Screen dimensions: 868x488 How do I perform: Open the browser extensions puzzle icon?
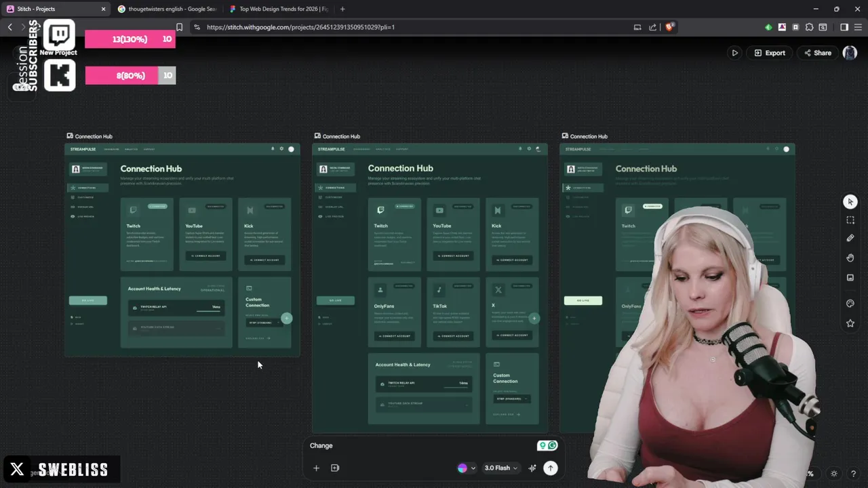809,27
